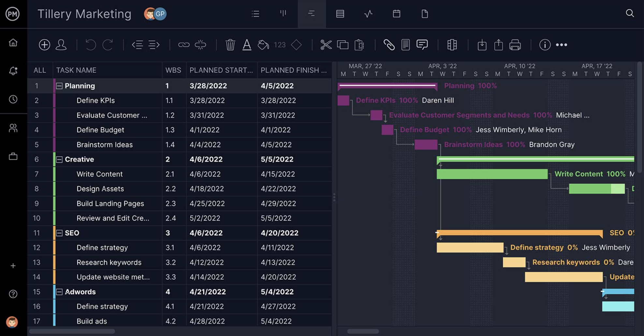
Task: Open the comments speech bubble icon
Action: pos(422,45)
